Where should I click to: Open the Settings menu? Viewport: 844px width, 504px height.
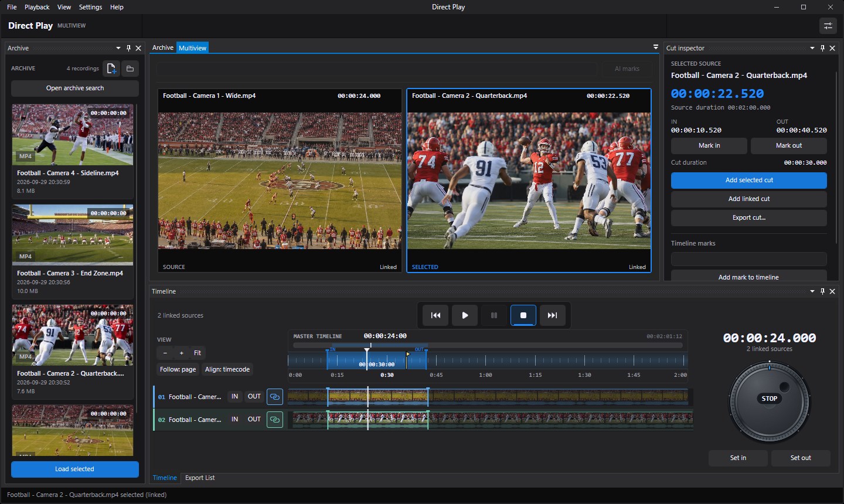(90, 7)
